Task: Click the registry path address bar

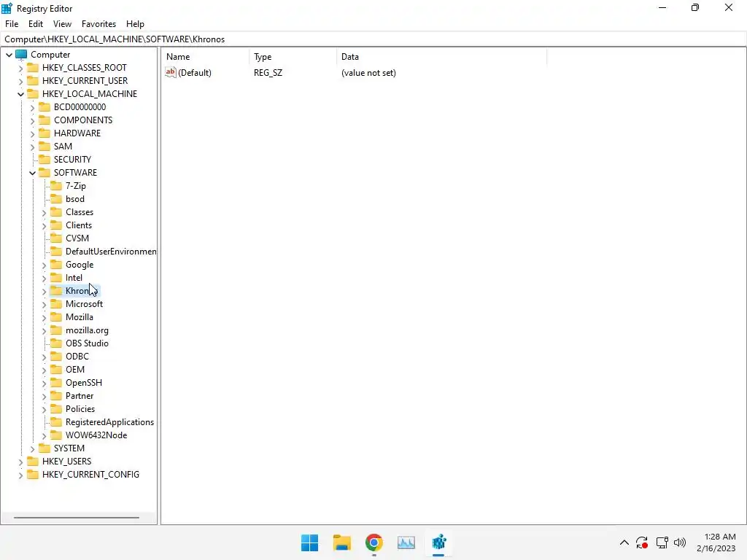Action: 373,39
